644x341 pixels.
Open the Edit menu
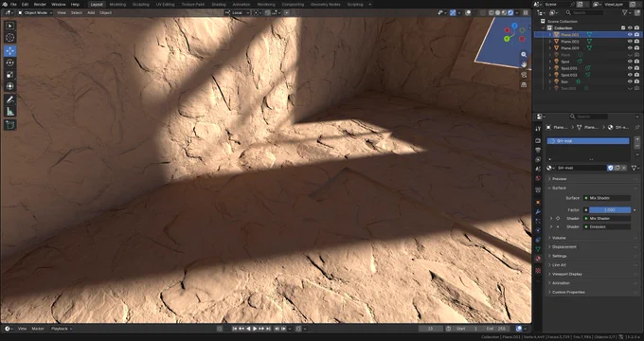(x=25, y=4)
